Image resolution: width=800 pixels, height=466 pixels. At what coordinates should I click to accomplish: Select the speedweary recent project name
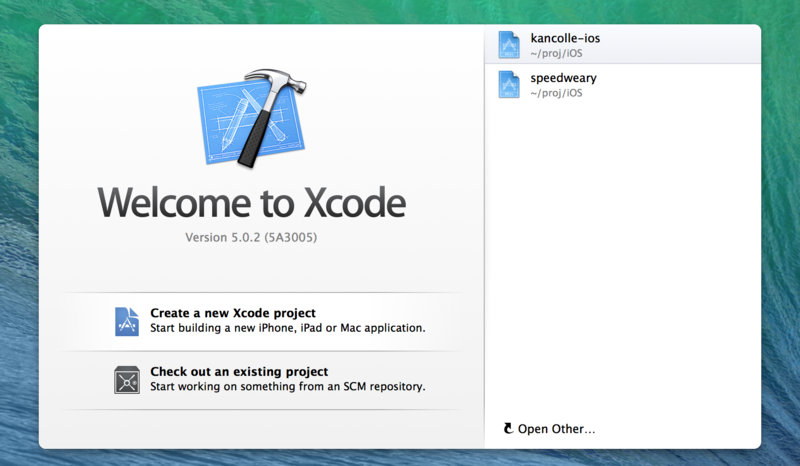click(x=563, y=78)
